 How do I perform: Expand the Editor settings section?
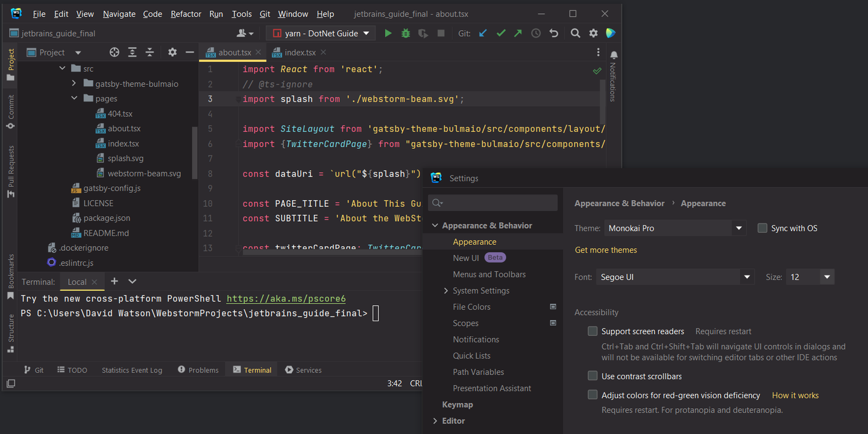click(435, 420)
